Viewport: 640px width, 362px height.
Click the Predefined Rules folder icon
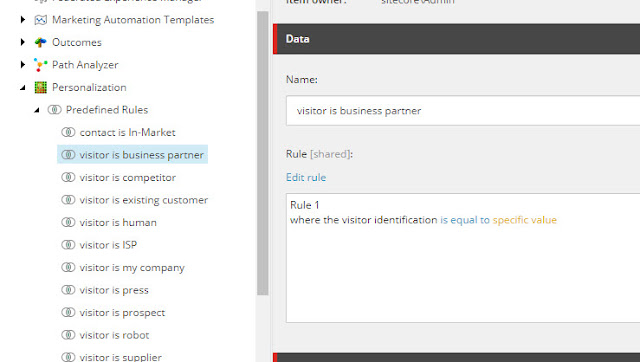click(x=54, y=110)
